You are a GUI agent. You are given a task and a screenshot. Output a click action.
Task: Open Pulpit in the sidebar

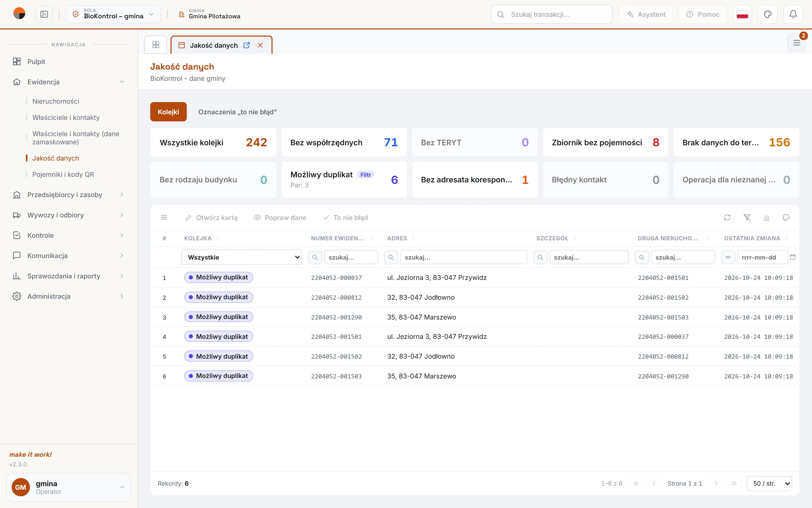[x=69, y=61]
